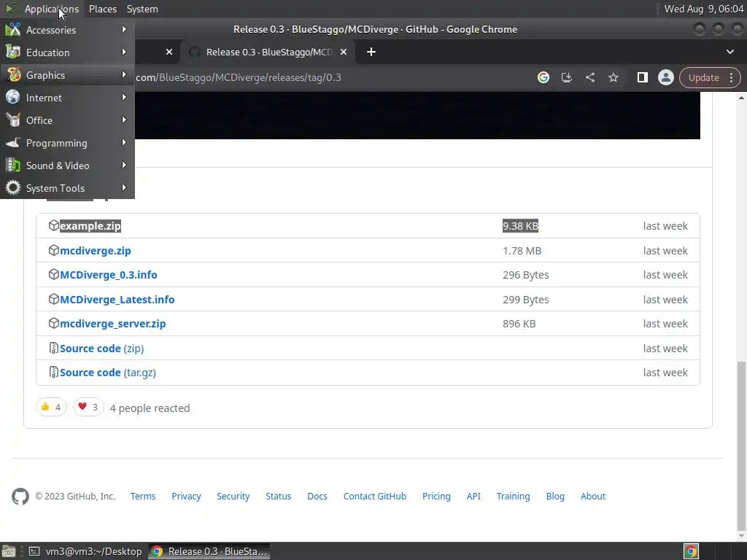Screen dimensions: 747x560
Task: Click the Google lens icon in address bar
Action: coord(543,77)
